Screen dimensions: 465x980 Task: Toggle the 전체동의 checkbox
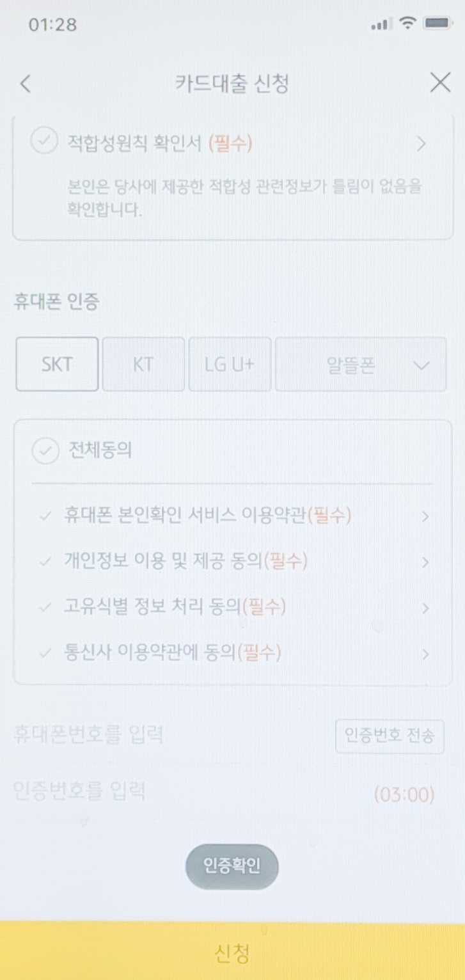pos(45,450)
